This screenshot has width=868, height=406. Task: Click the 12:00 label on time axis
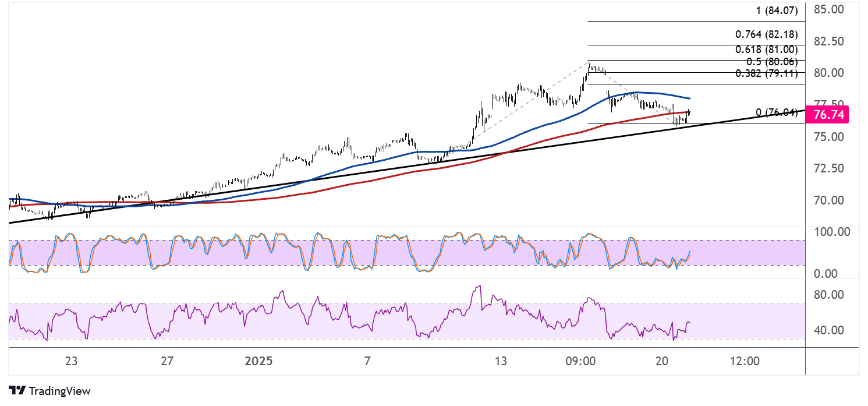tap(745, 362)
